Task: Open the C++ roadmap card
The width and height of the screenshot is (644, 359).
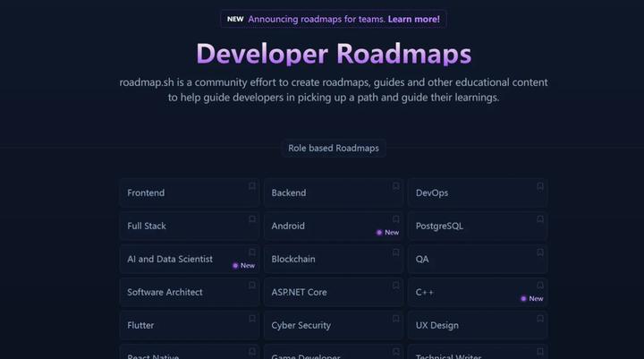Action: coord(465,293)
